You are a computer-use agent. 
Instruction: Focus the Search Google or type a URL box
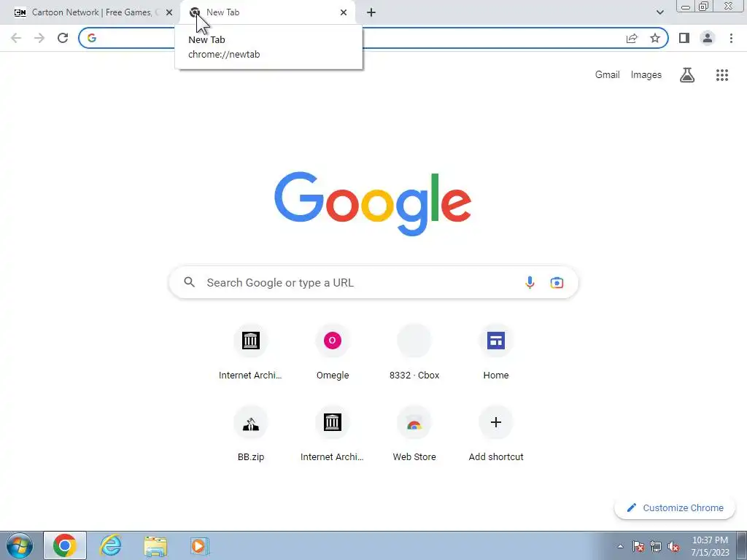click(x=373, y=282)
